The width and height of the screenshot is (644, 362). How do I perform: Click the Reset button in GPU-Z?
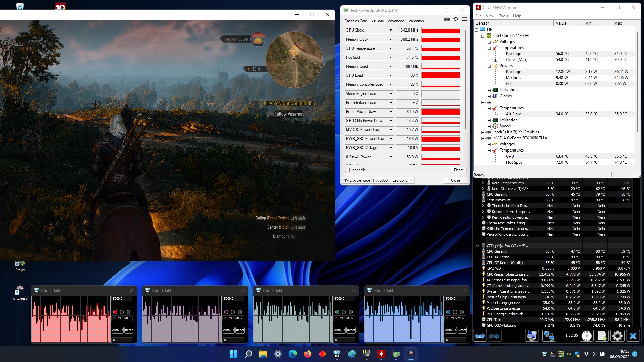tap(459, 170)
